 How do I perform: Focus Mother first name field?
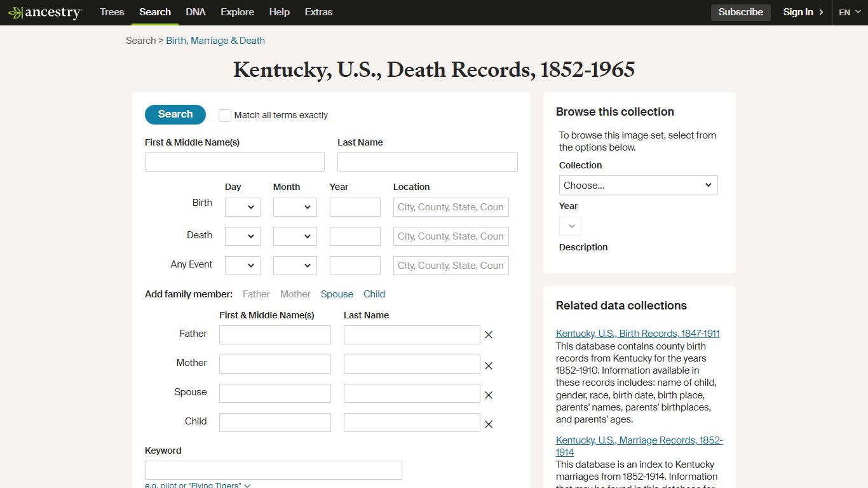[x=275, y=364]
